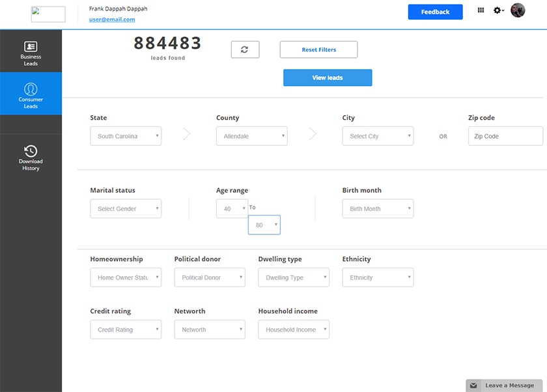Select the Consumer Leads sidebar tab
Viewport: 547px width, 392px height.
point(31,94)
